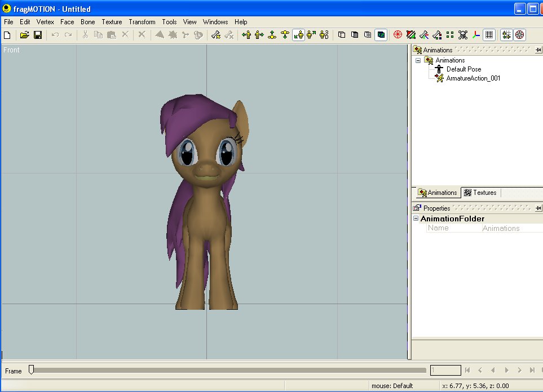The width and height of the screenshot is (543, 392).
Task: Switch to wireframe cube display mode
Action: (x=342, y=35)
